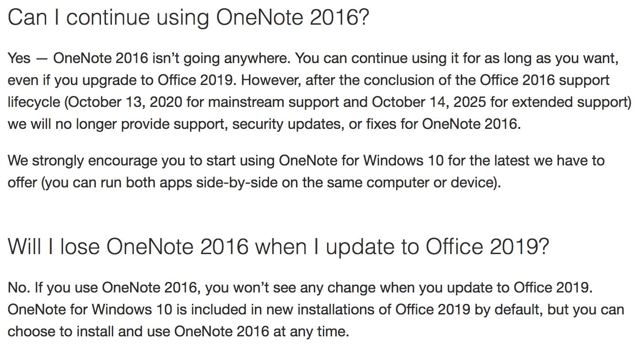This screenshot has height=351, width=644.
Task: Click the word "No." starting the second answer
Action: tap(18, 288)
